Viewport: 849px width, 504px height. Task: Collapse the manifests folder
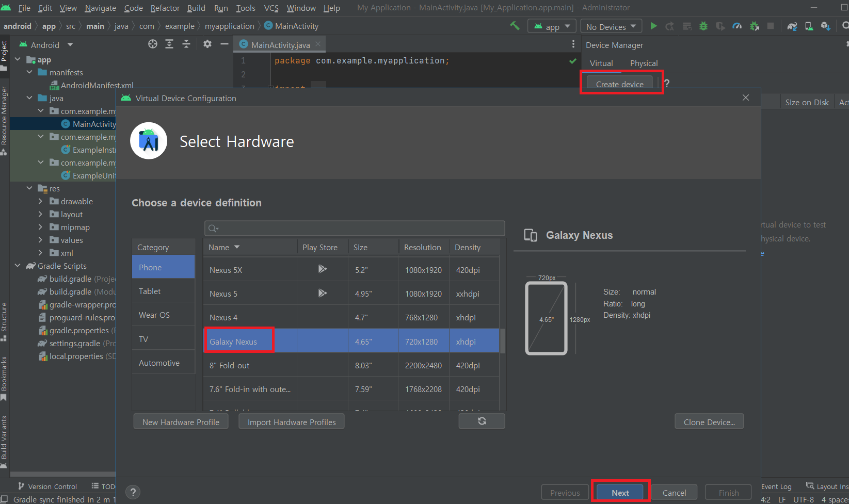29,72
